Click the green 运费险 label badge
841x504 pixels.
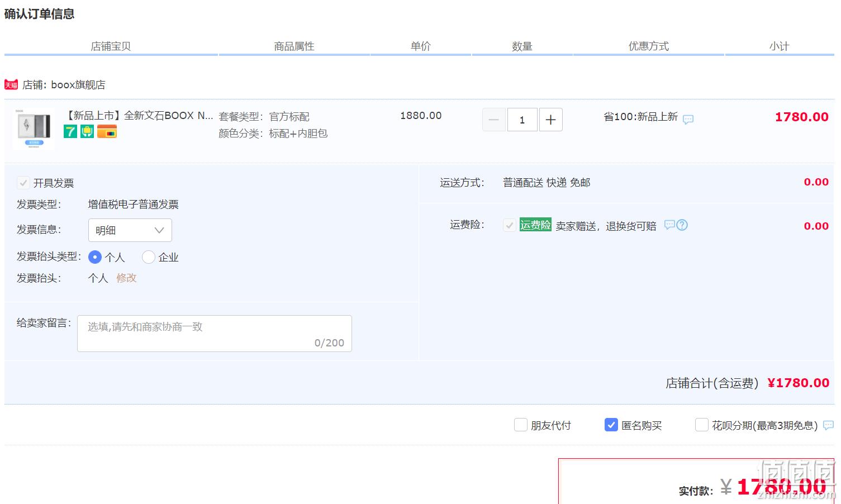point(535,225)
